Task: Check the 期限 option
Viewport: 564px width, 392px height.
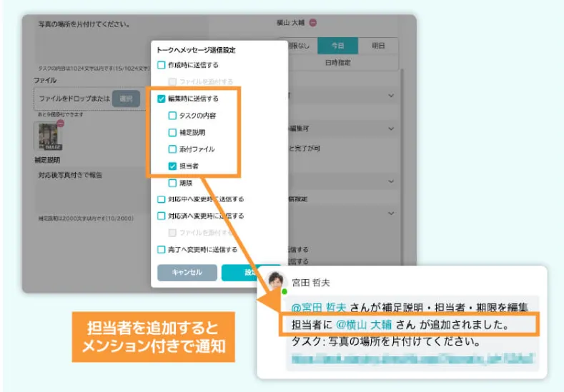Action: [x=172, y=183]
